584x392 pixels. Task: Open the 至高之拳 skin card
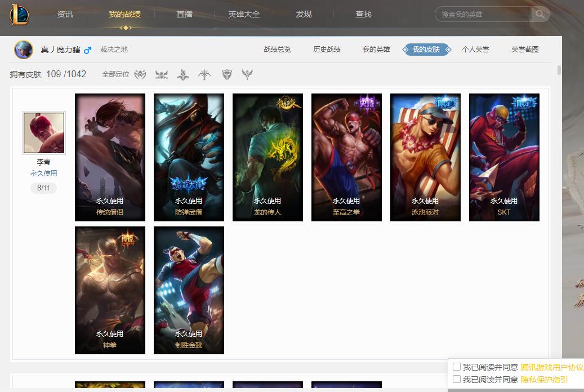coord(346,157)
